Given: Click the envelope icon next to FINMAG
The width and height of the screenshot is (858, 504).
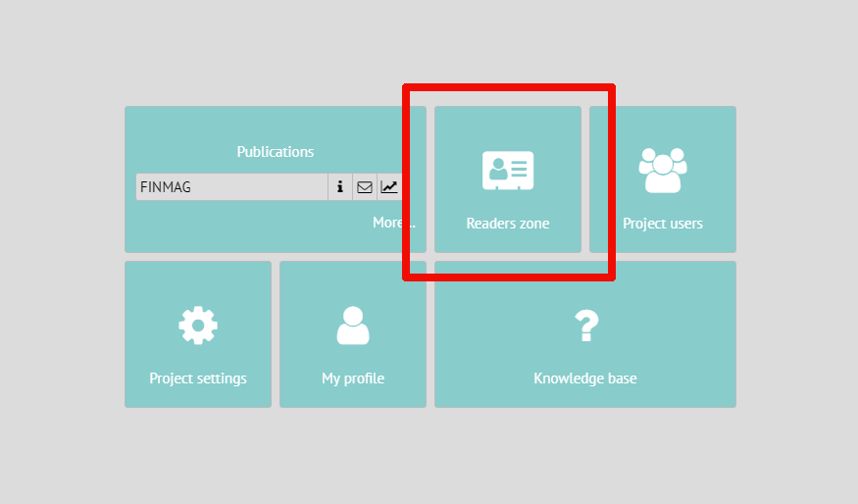Looking at the screenshot, I should pos(365,186).
